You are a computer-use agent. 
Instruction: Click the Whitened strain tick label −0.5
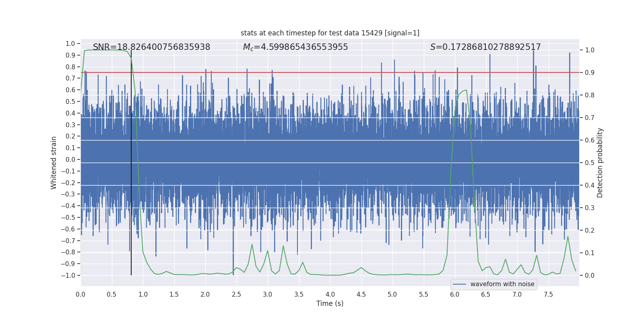point(68,217)
